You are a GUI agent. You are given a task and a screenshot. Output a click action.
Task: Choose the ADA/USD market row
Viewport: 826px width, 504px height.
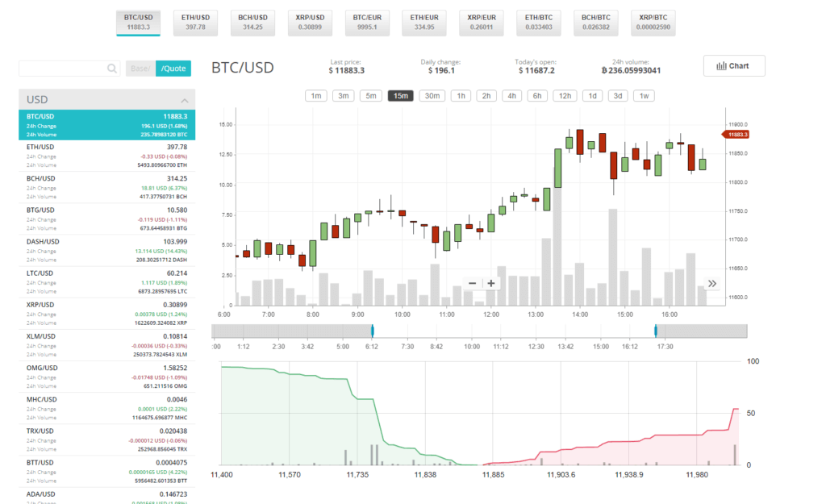(x=107, y=496)
